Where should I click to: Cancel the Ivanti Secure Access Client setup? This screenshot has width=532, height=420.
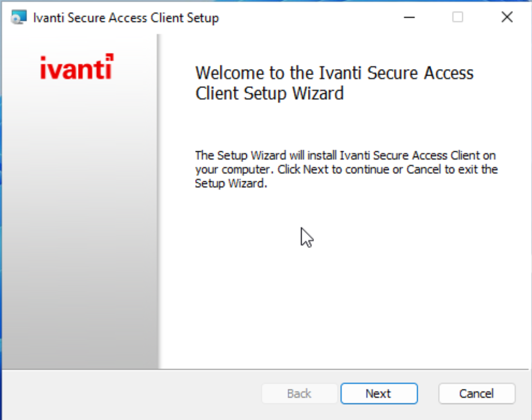(476, 393)
